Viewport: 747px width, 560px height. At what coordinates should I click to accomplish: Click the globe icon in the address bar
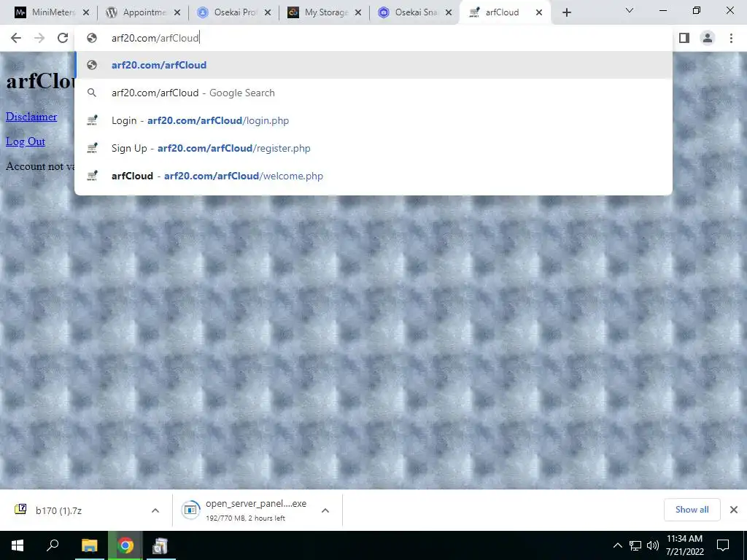coord(92,38)
